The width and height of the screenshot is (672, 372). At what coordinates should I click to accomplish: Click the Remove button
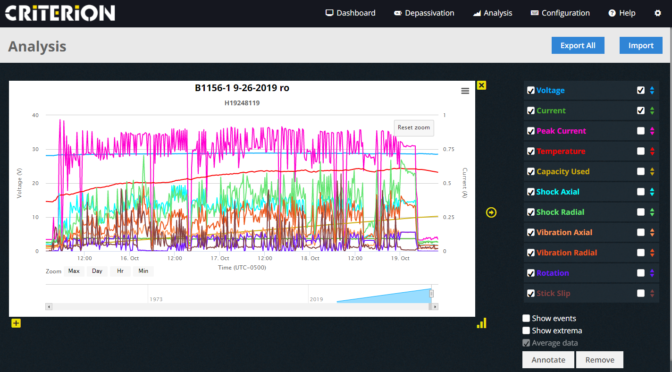(600, 360)
